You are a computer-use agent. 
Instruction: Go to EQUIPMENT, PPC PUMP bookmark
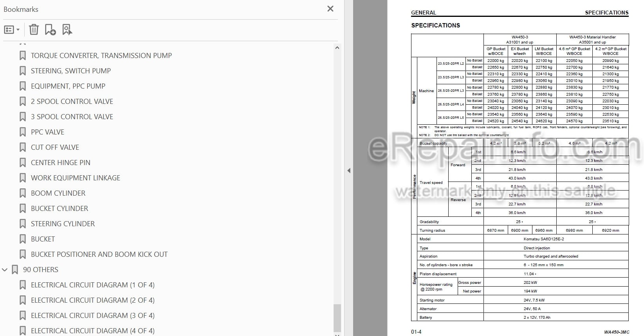tap(68, 86)
